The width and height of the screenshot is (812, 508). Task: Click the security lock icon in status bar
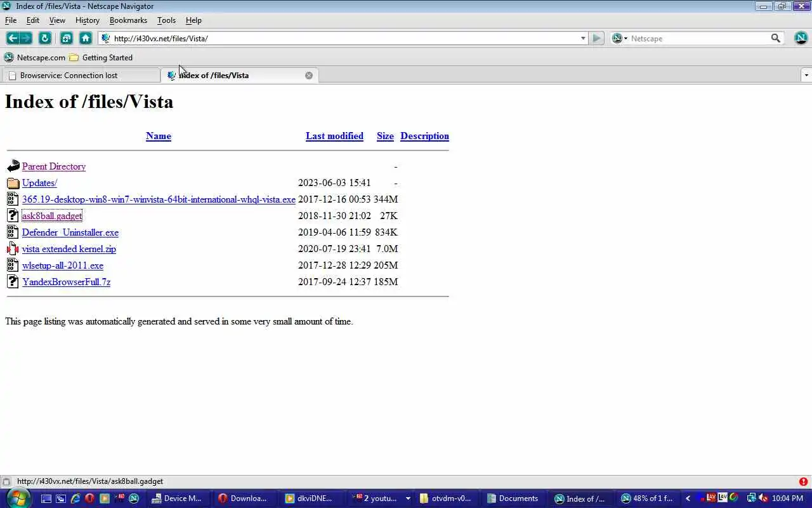click(6, 481)
